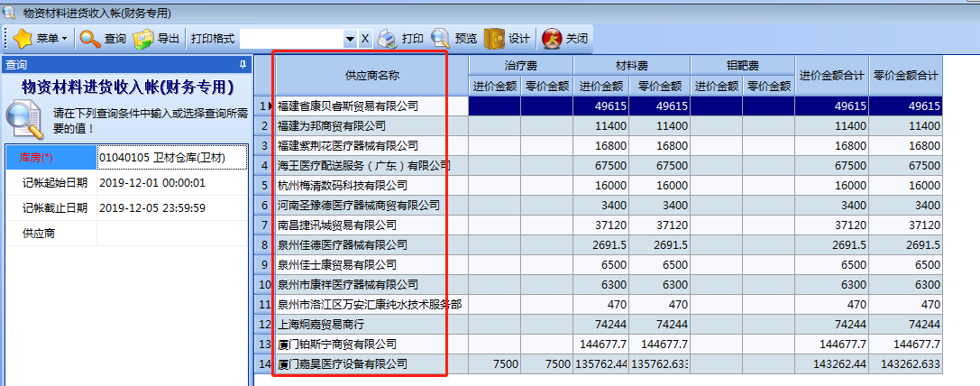
Task: Click the 进价金额合计 column header
Action: 831,76
